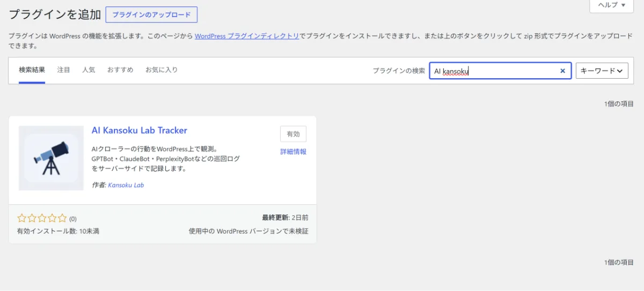Open the AI Kansoku Lab Tracker title link
Viewport: 644px width, 291px height.
pos(140,130)
